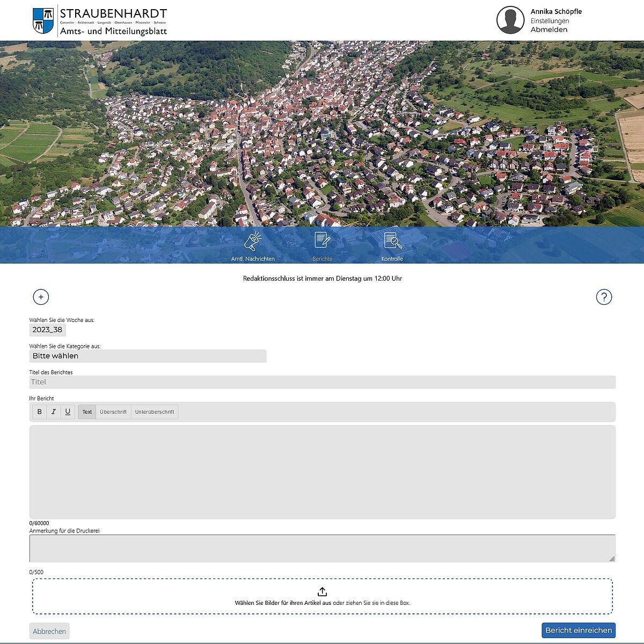Click the Abbrechen button

pos(49,631)
